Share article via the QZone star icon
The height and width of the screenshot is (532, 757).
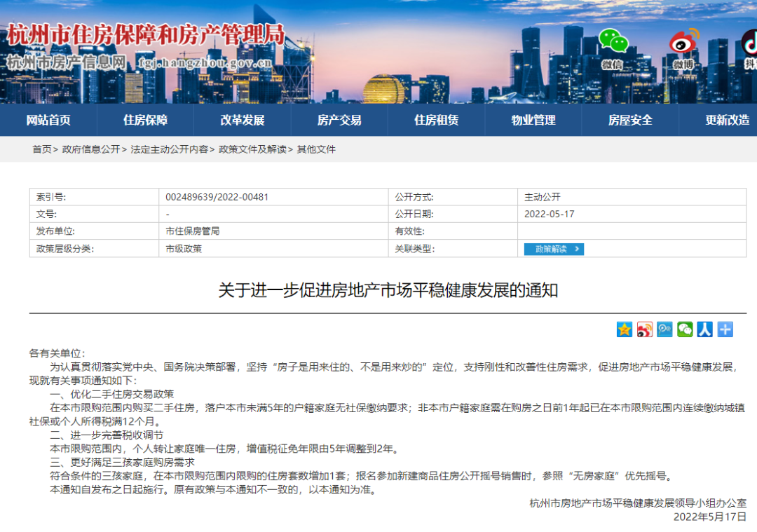[x=624, y=329]
